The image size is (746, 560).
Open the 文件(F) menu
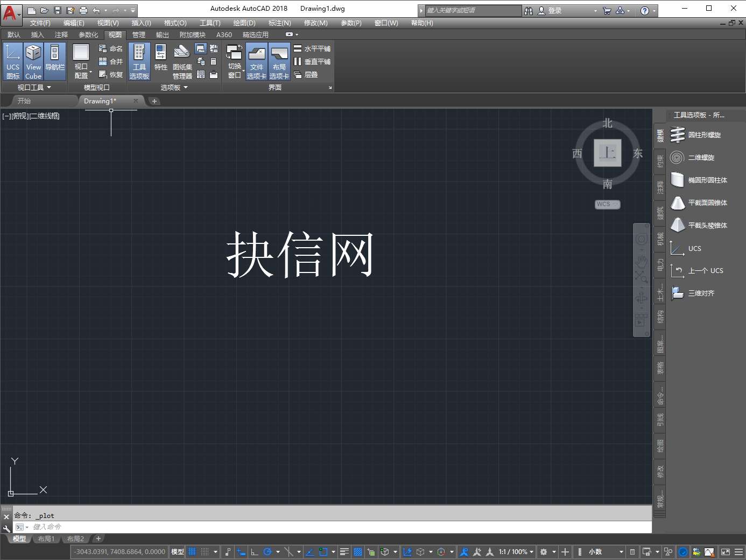coord(40,23)
